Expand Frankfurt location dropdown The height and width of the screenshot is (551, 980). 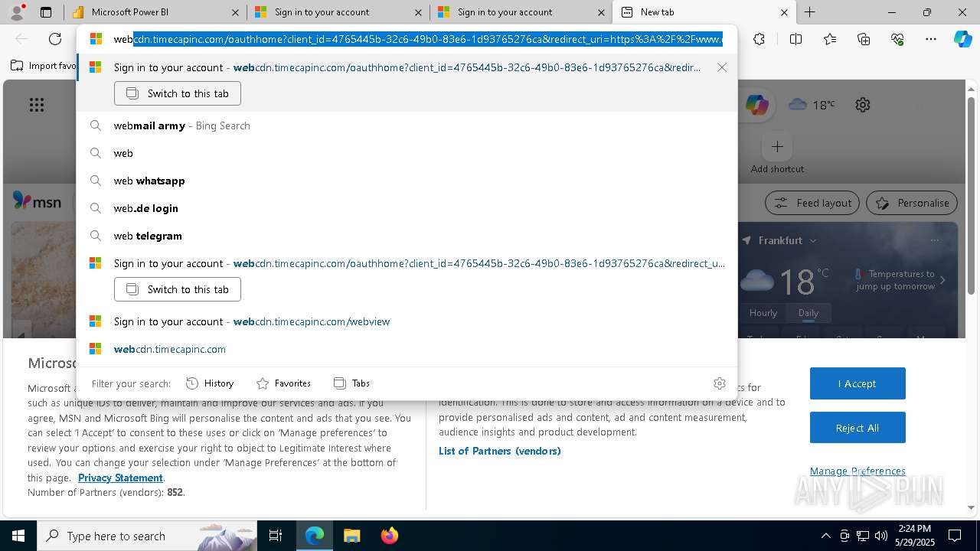click(x=813, y=240)
